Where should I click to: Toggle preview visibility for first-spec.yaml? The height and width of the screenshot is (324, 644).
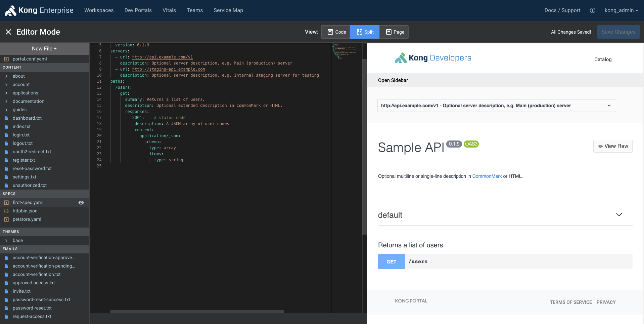click(81, 203)
